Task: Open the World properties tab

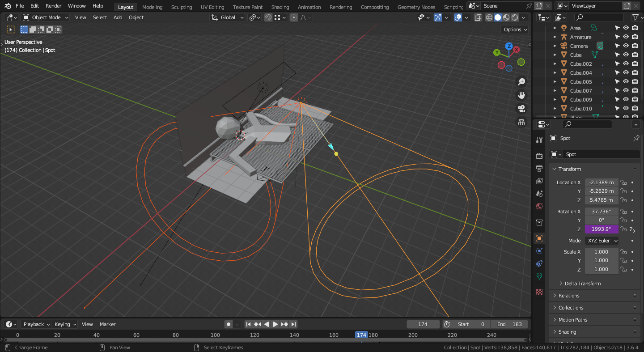Action: coord(539,206)
